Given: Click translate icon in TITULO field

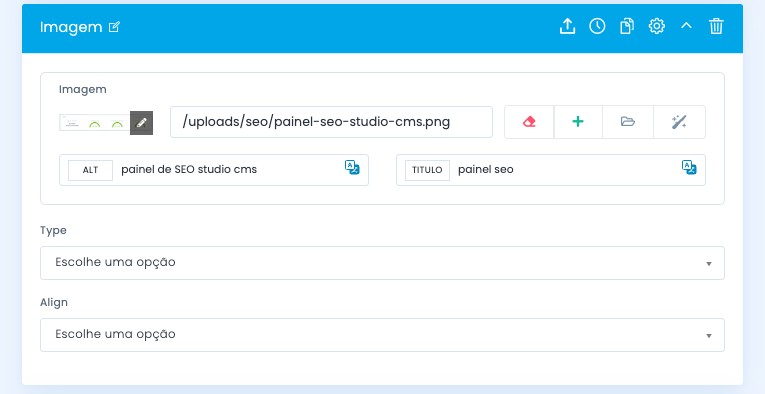Looking at the screenshot, I should (x=689, y=167).
